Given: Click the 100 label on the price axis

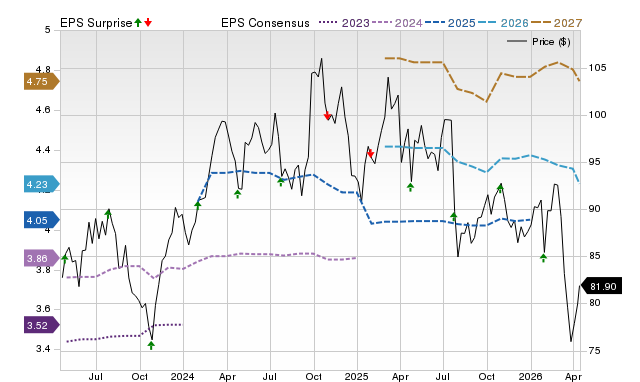Looking at the screenshot, I should point(597,115).
